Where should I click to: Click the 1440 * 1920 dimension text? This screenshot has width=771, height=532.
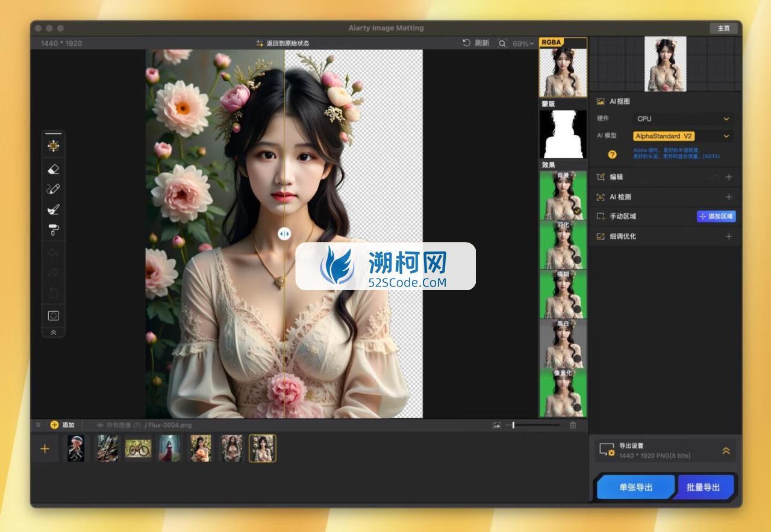(x=61, y=43)
